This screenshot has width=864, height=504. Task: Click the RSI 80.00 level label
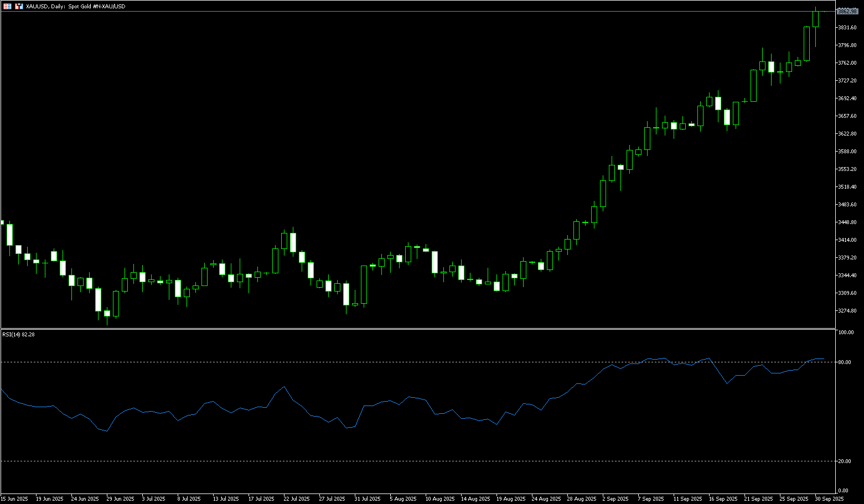pos(845,362)
